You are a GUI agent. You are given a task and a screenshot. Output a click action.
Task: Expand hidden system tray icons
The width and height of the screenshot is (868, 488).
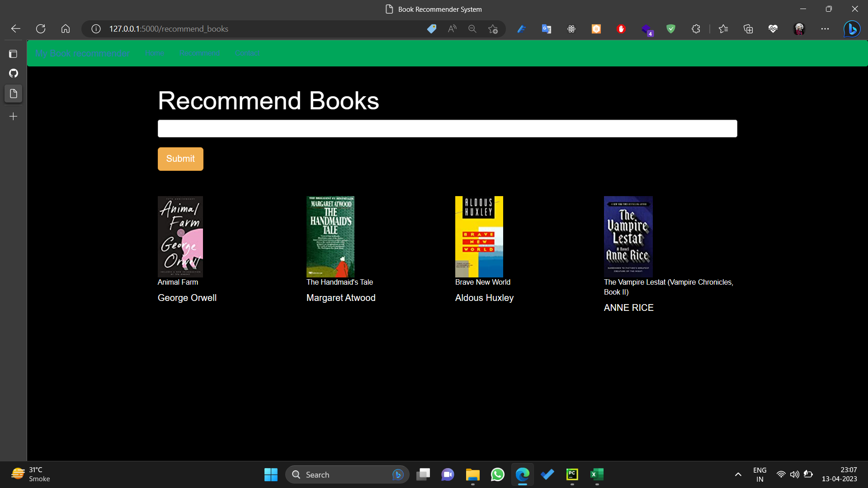tap(738, 474)
